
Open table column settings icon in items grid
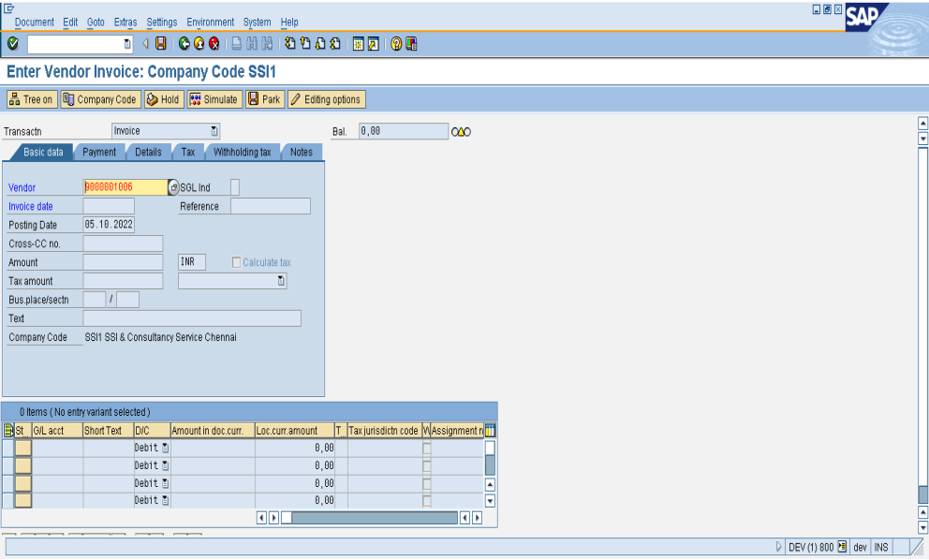(x=490, y=431)
